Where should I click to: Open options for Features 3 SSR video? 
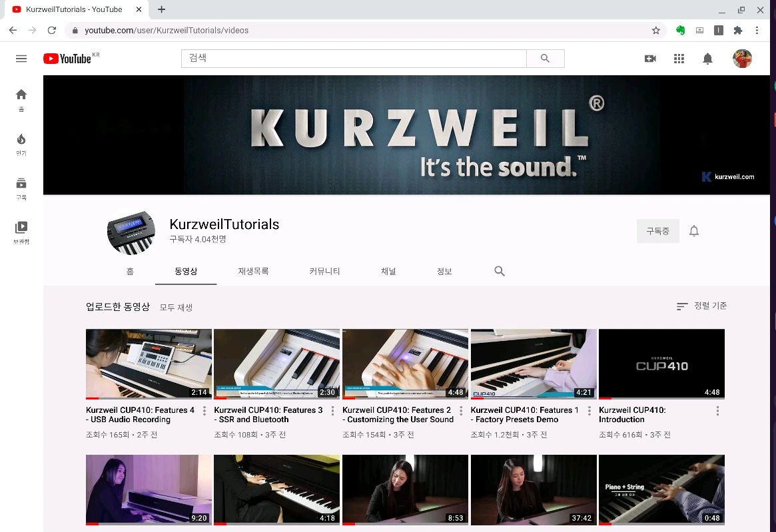coord(332,411)
